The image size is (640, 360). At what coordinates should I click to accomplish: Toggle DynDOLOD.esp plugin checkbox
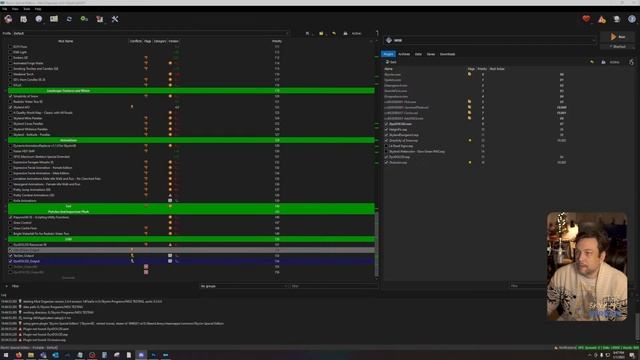pyautogui.click(x=386, y=157)
